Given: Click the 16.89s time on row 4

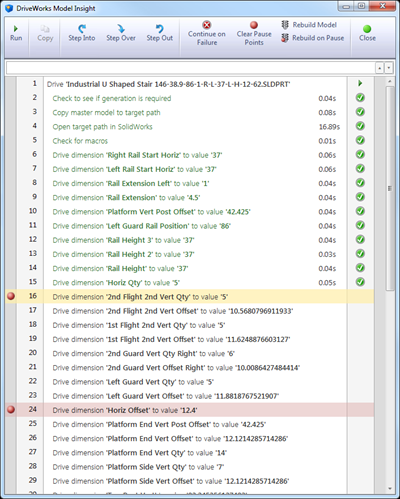Looking at the screenshot, I should coord(329,127).
